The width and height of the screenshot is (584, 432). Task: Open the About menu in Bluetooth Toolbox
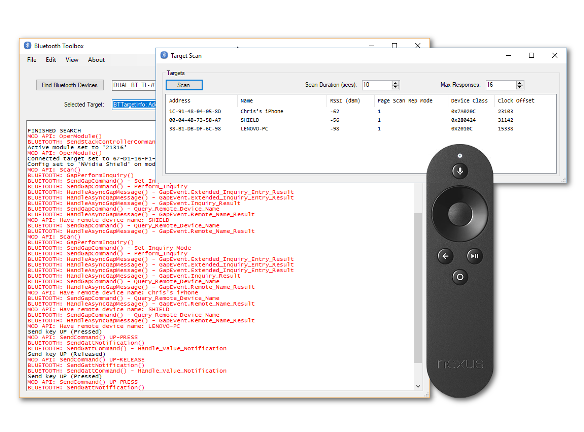(96, 60)
